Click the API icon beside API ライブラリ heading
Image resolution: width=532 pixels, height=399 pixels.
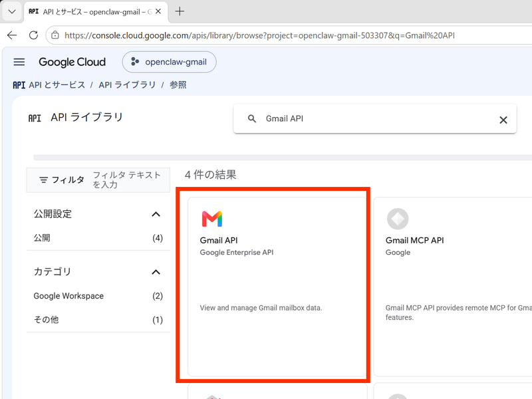[35, 118]
